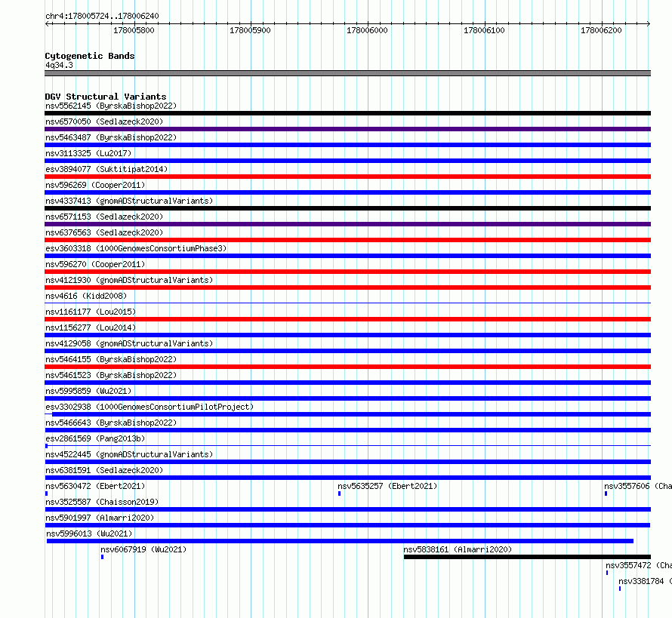Click the DGV Structural Variants track title
Screen dimensions: 672x618
tap(106, 97)
